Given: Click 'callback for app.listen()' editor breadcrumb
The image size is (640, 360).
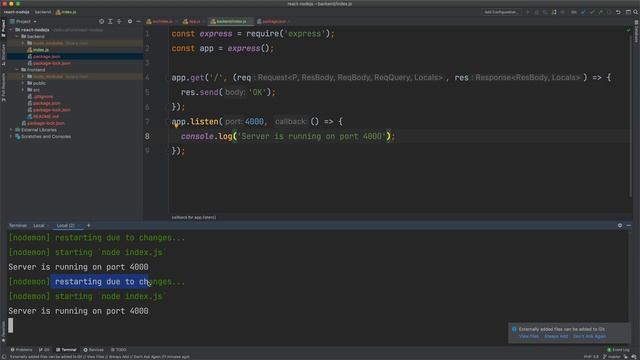Looking at the screenshot, I should point(194,218).
